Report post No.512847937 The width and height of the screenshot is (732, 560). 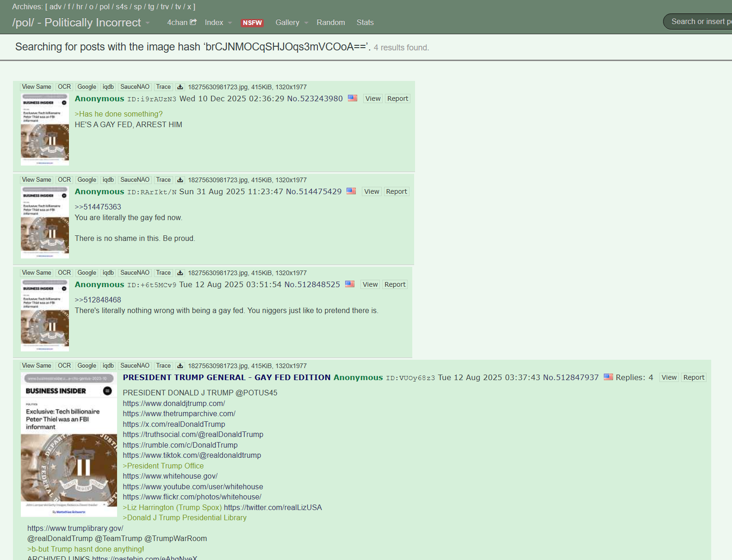pyautogui.click(x=694, y=377)
